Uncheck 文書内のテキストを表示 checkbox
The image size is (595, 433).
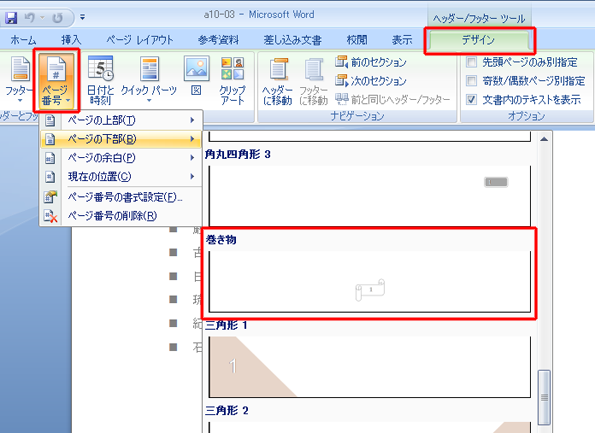471,100
